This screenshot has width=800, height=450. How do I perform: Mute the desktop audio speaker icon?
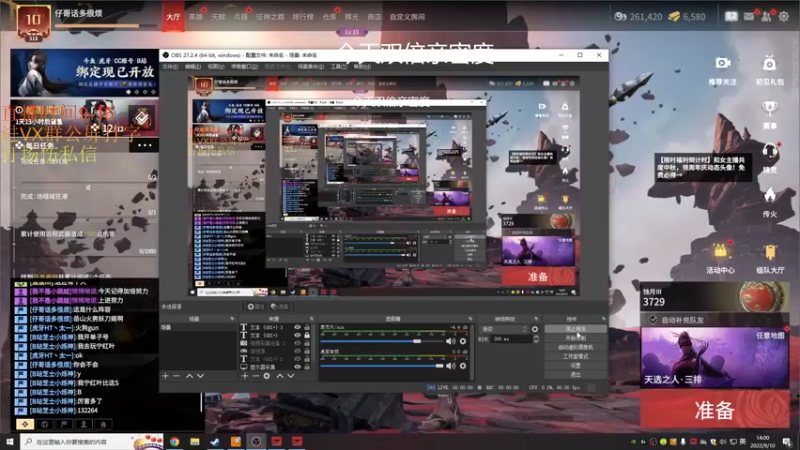click(451, 365)
